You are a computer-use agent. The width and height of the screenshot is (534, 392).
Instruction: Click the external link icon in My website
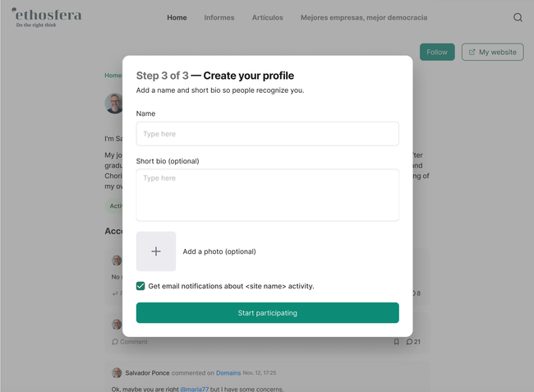472,52
